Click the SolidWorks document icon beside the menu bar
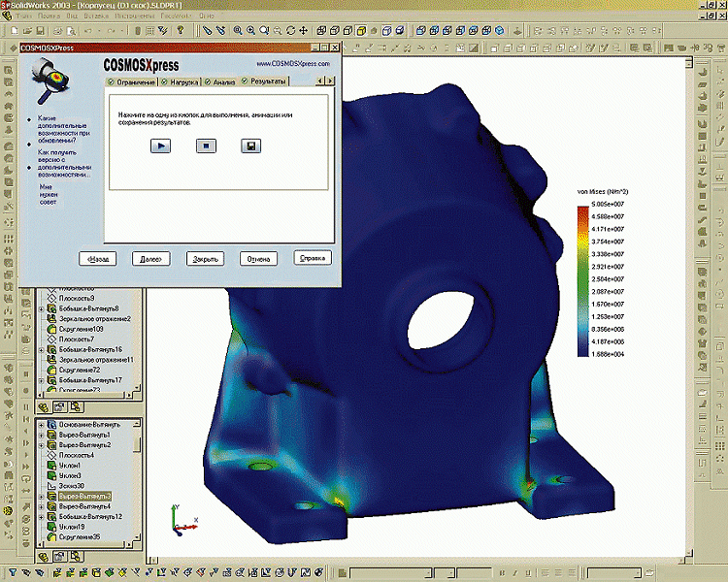Image resolution: width=728 pixels, height=582 pixels. 7,16
